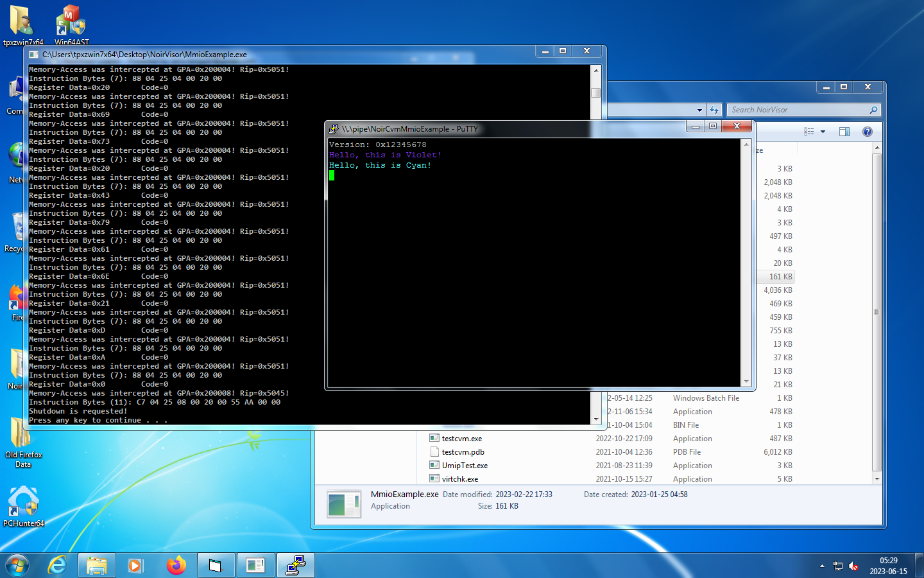Open the Recycle Bin desktop icon
The width and height of the screenshot is (924, 578).
coord(14,232)
